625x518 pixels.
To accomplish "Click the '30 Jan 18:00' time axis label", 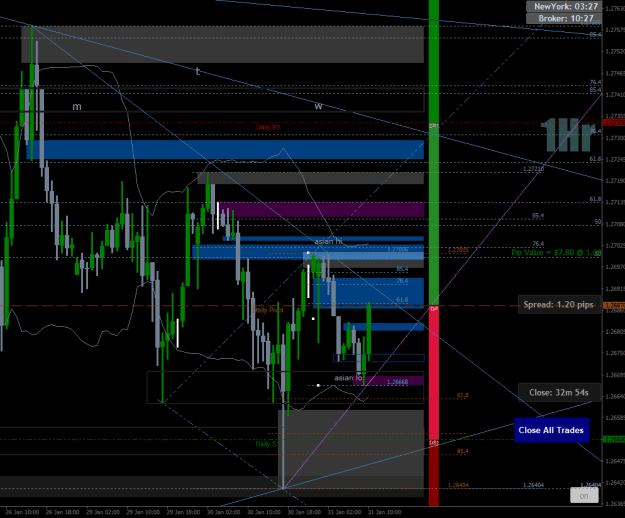I will (x=304, y=512).
